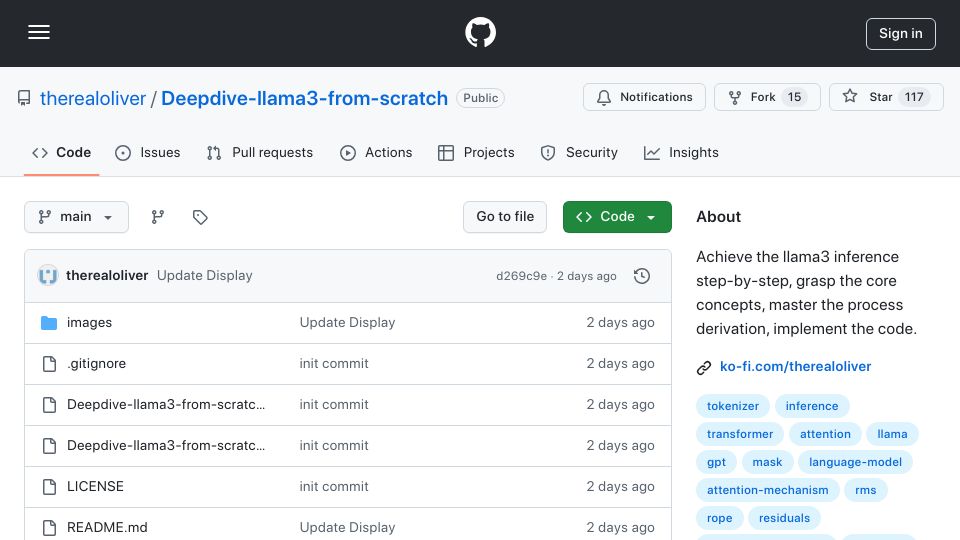View the fork count 15

794,97
